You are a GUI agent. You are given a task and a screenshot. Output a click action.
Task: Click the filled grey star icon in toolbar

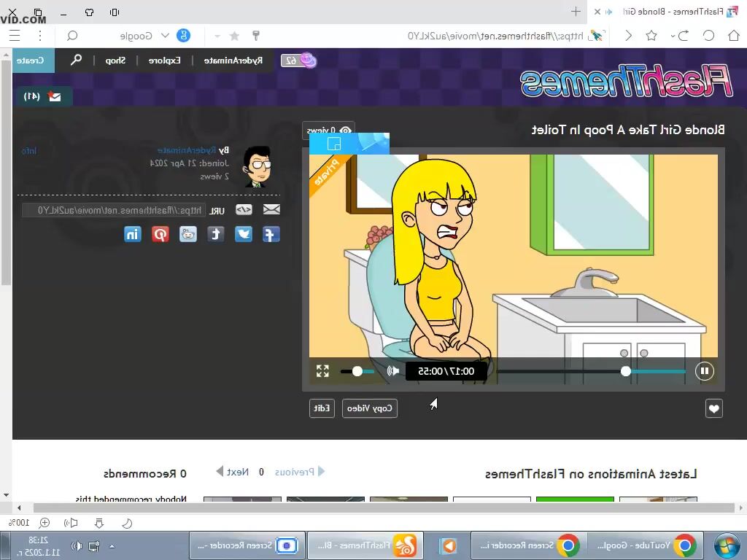pyautogui.click(x=234, y=36)
